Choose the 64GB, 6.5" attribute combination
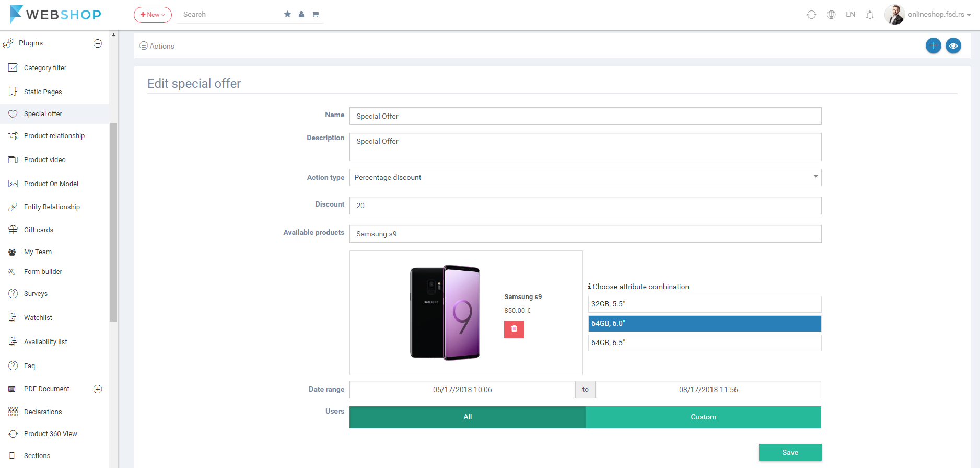The height and width of the screenshot is (468, 980). (x=705, y=343)
